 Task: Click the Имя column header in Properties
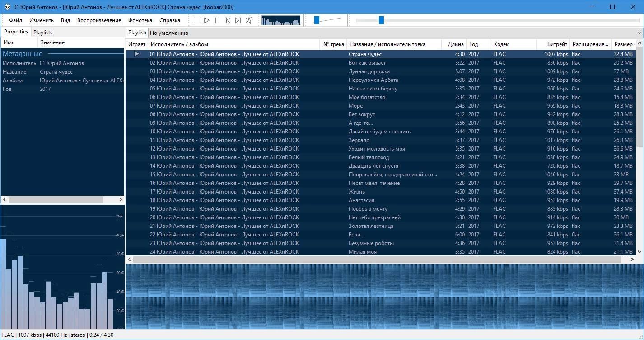[19, 42]
